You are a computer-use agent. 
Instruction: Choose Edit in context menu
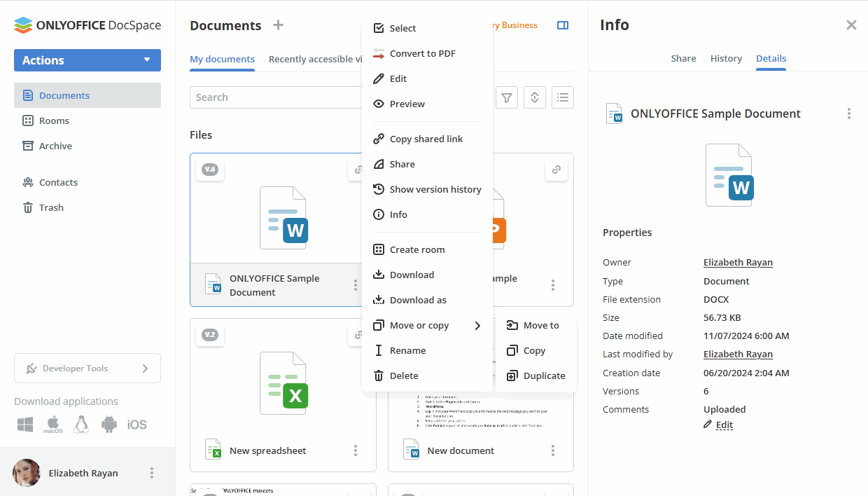(427, 78)
